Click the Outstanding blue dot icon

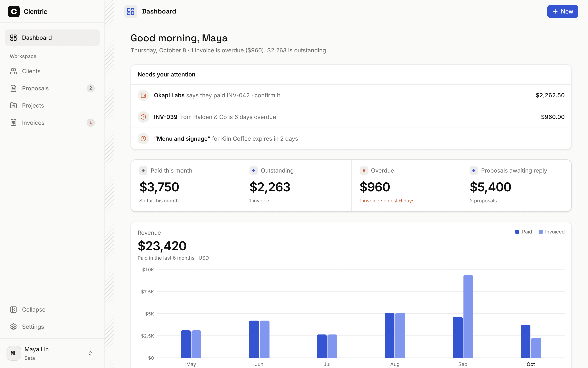[253, 171]
